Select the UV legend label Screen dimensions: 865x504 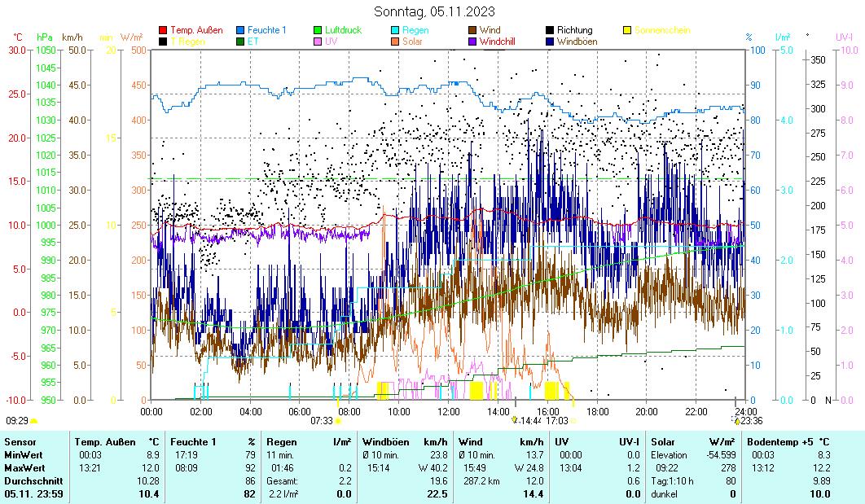tap(331, 41)
